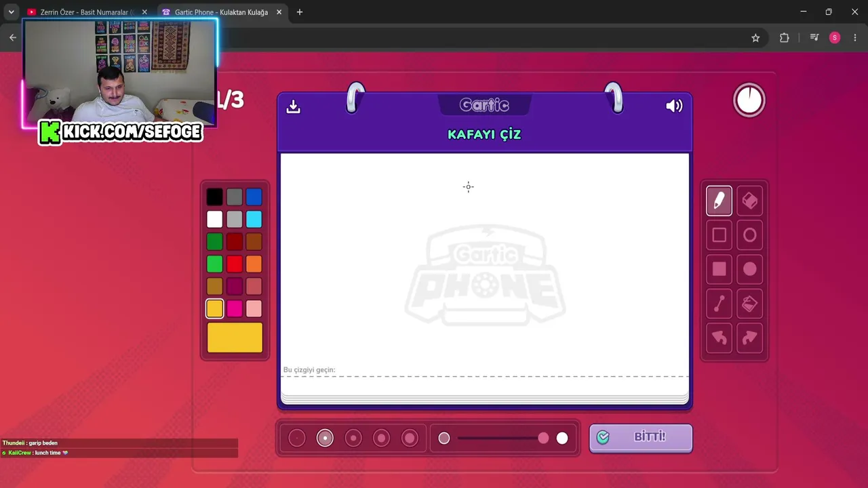Open Chrome three-dot menu
Viewport: 868px width, 488px height.
[855, 38]
